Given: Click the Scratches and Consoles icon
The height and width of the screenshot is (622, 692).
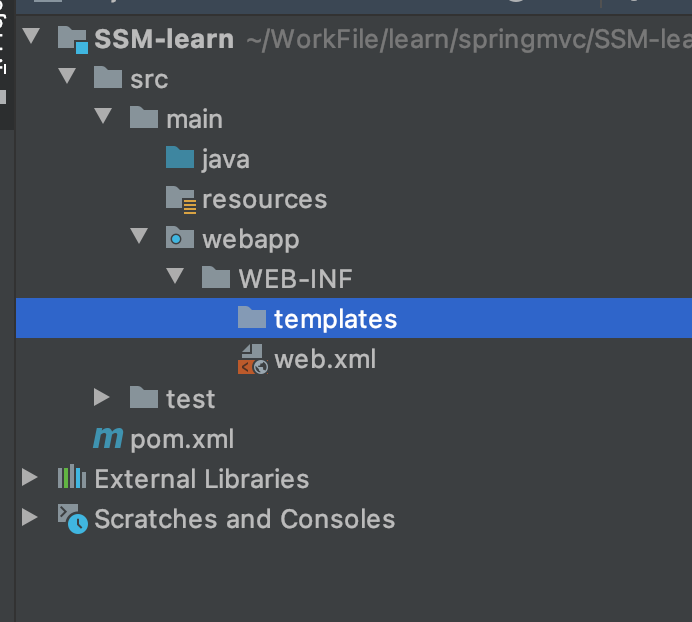Looking at the screenshot, I should coord(72,519).
